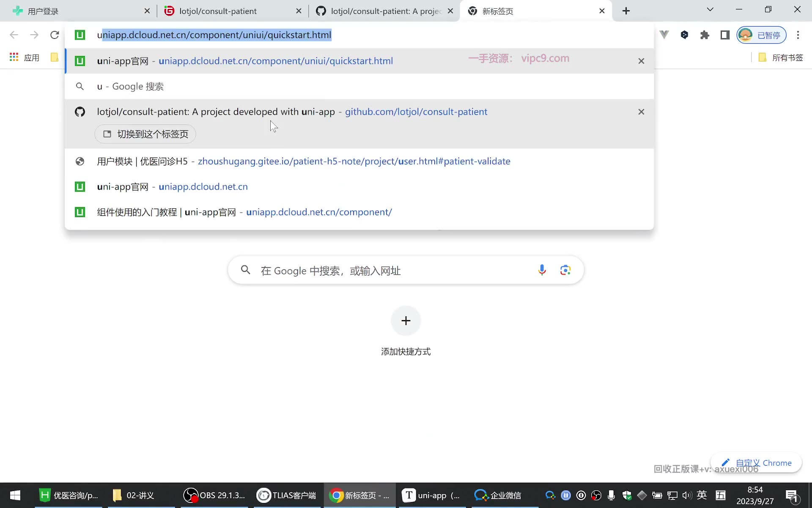Image resolution: width=812 pixels, height=508 pixels.
Task: Open the volume control in tray
Action: 687,495
